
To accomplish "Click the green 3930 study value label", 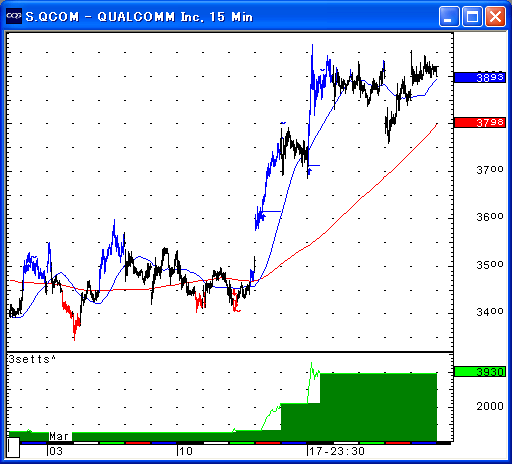I will (x=480, y=371).
